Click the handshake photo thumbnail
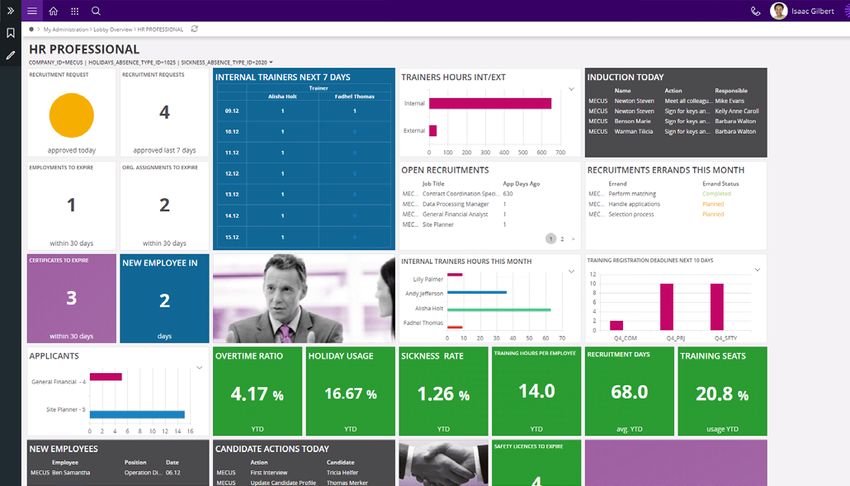Screen dimensions: 850x486 pos(443,463)
